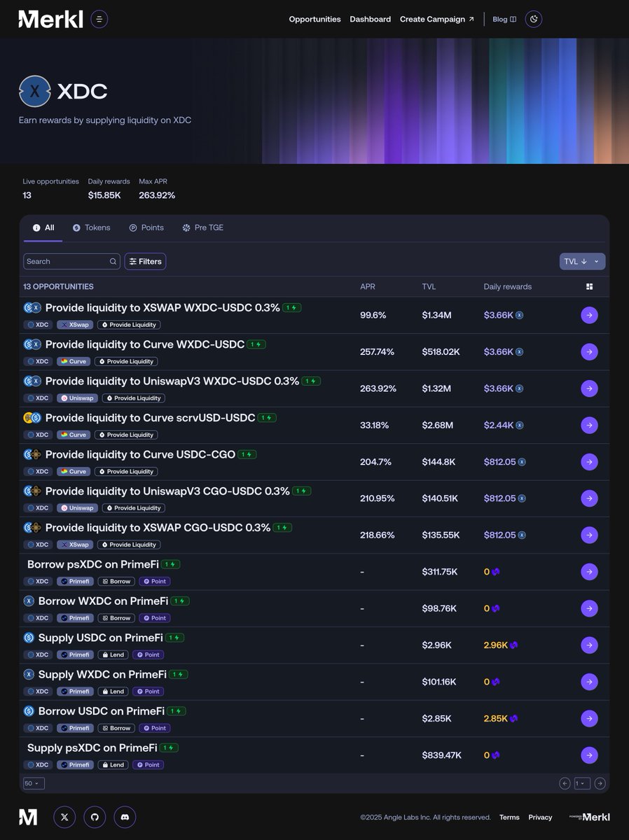Open arrow for UniswapV3 CGO-USDC 0.3% row
The image size is (629, 840).
590,498
